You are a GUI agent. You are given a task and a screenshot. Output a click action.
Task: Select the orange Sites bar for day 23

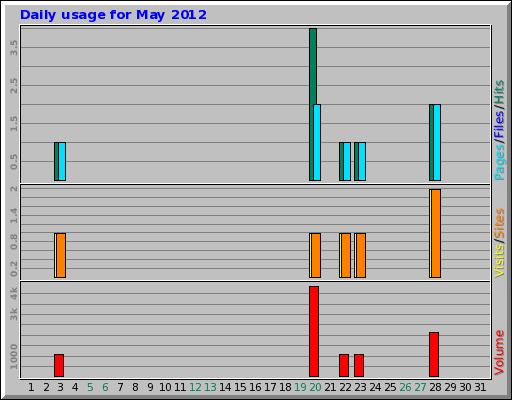coord(361,255)
